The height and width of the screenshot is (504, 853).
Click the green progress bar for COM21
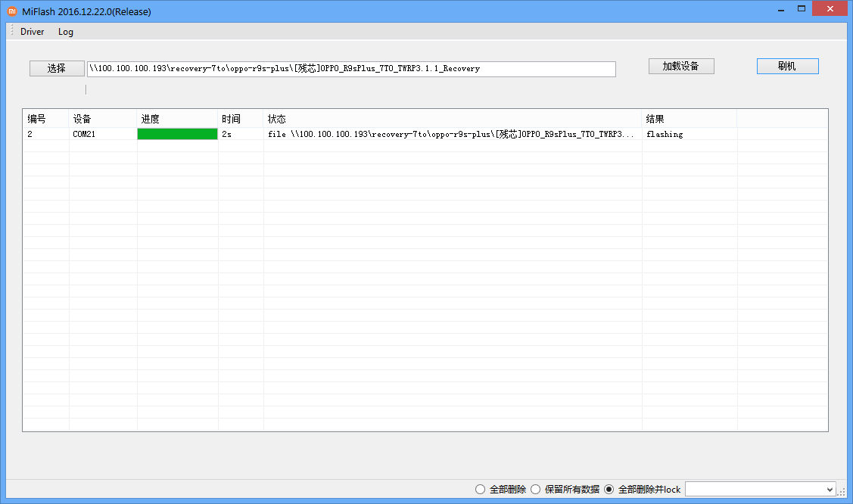[177, 134]
